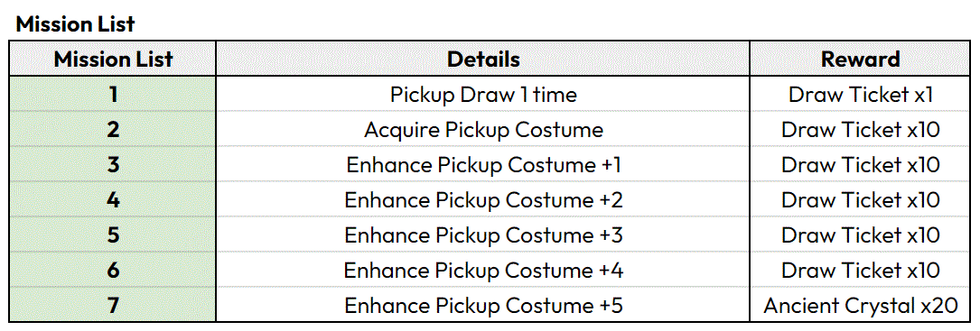Click mission number 3 cell
This screenshot has height=331, width=980.
click(x=113, y=165)
